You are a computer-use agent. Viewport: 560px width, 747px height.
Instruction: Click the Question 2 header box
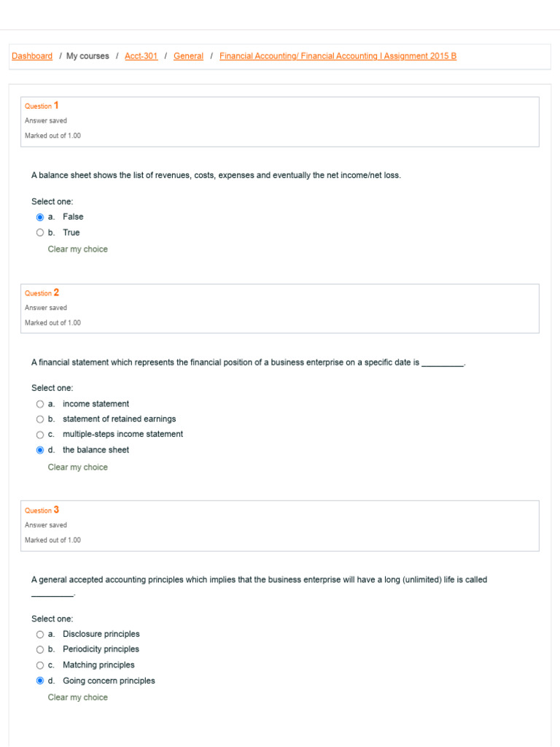click(x=280, y=309)
